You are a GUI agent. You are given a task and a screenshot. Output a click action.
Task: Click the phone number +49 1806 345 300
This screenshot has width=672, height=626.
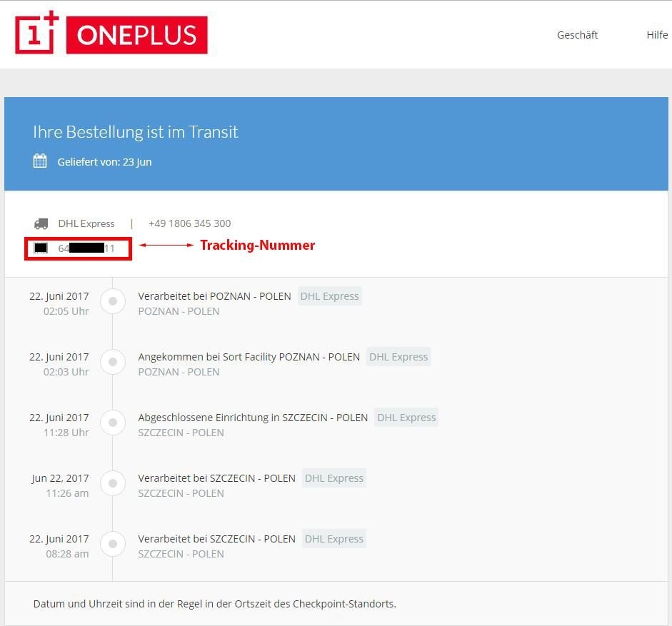189,223
